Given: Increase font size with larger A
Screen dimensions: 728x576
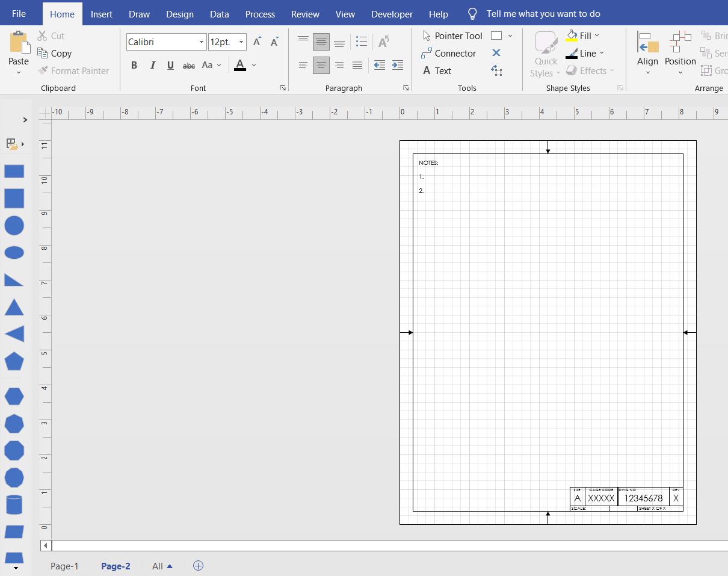Looking at the screenshot, I should coord(257,42).
